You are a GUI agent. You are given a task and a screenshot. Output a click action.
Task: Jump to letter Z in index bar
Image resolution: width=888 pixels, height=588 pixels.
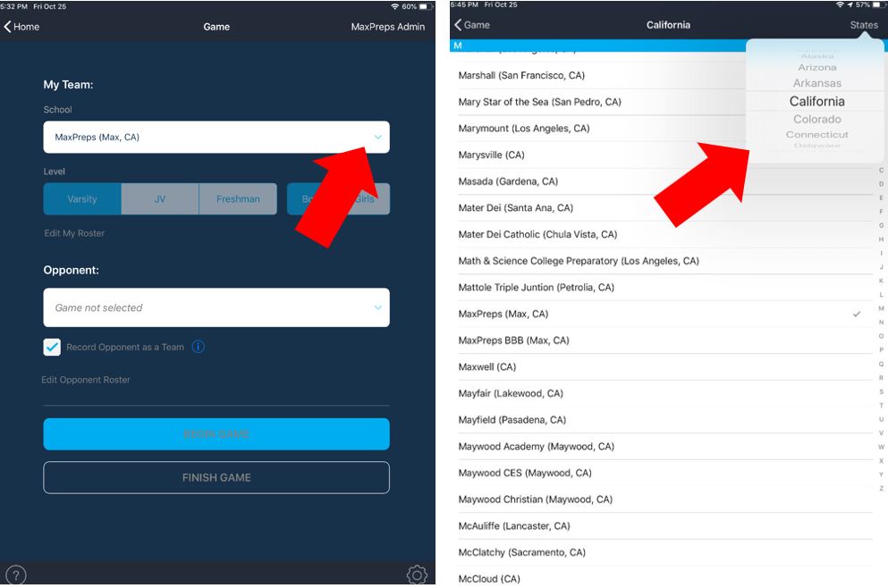click(881, 489)
